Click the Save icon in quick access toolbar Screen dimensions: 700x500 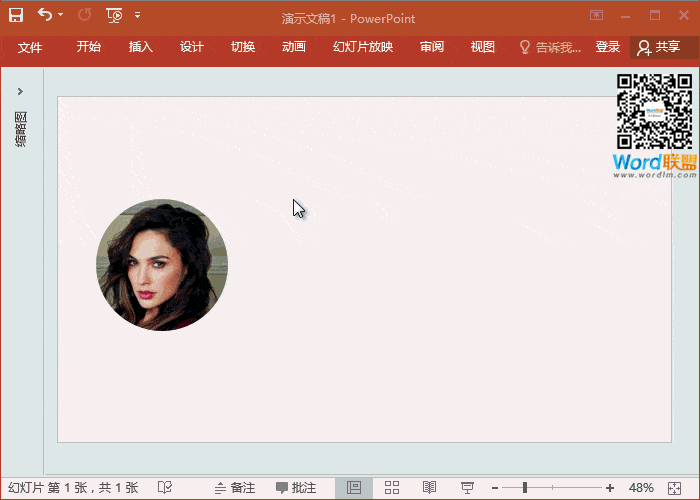pyautogui.click(x=16, y=15)
